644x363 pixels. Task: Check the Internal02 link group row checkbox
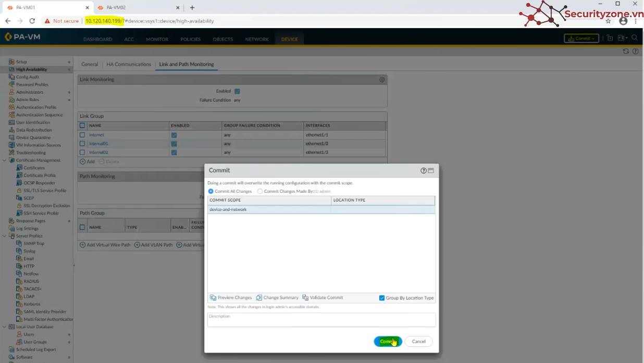[x=82, y=152]
